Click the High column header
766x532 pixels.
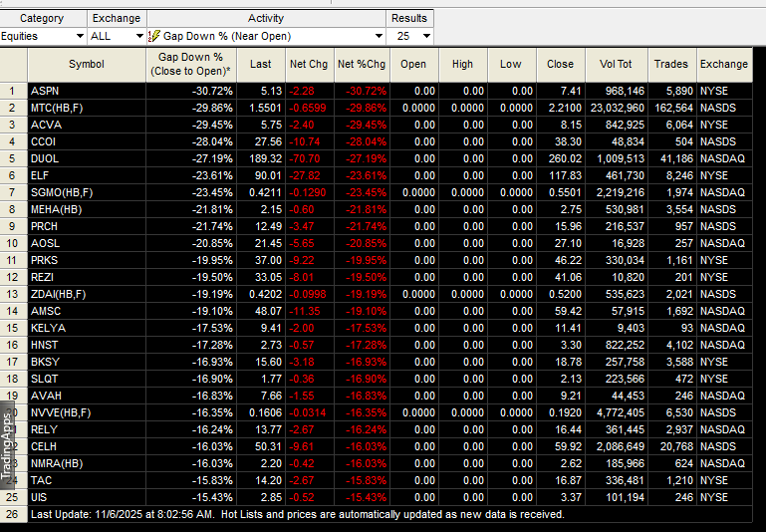[462, 65]
